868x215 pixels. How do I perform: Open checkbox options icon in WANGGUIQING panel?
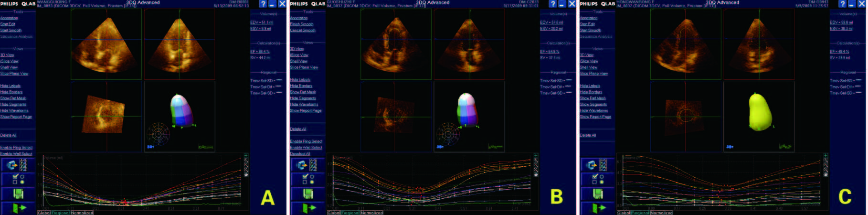(18, 179)
